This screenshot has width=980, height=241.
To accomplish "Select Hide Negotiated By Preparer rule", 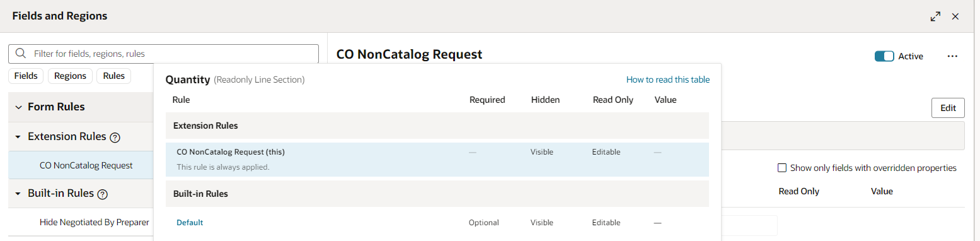I will [95, 222].
